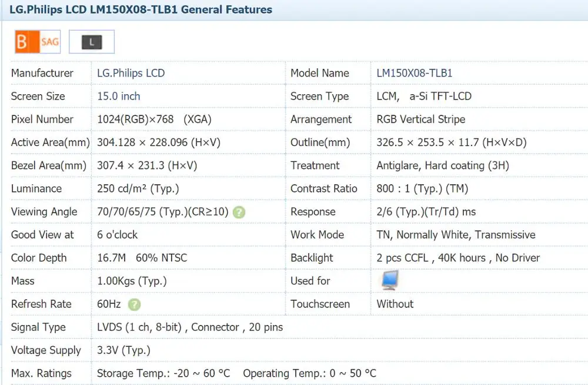Select the Outline(mm) dimensions value
Screen dimensions: 588x385
tap(451, 142)
